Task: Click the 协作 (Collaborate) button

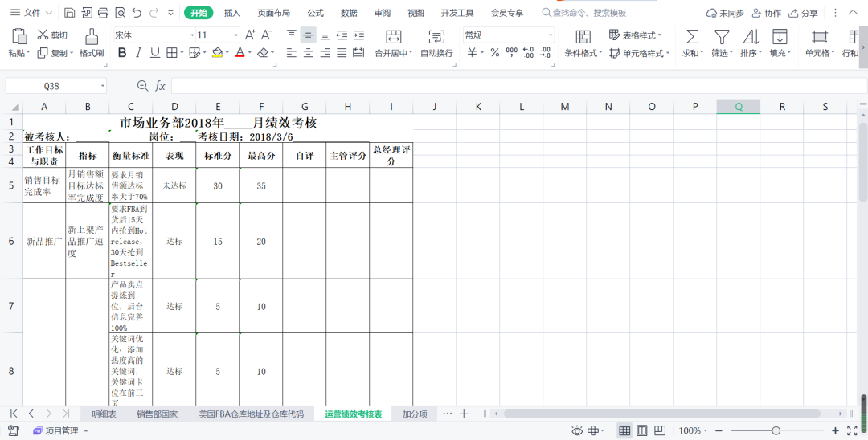Action: pos(765,13)
